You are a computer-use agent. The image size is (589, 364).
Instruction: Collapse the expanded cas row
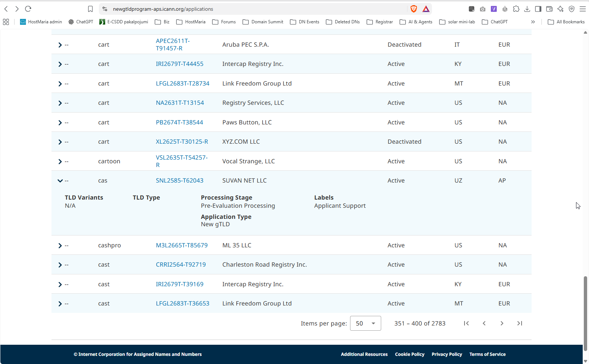click(x=60, y=181)
